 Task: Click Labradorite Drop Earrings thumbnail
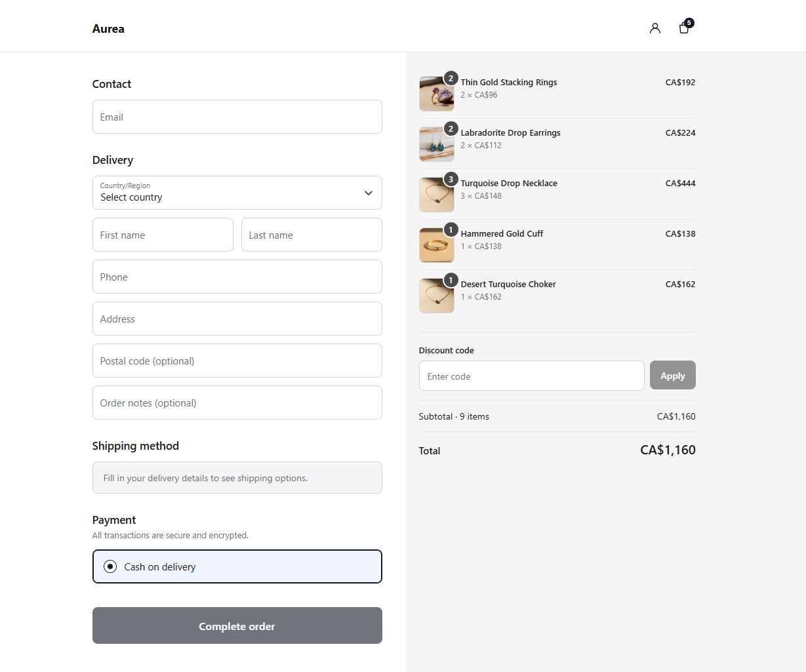coord(437,144)
